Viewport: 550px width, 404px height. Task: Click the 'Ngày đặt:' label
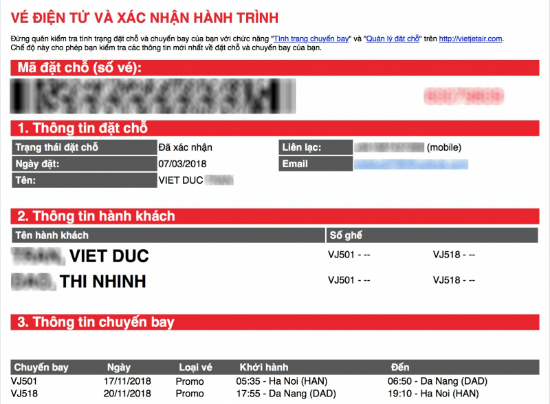pyautogui.click(x=84, y=164)
